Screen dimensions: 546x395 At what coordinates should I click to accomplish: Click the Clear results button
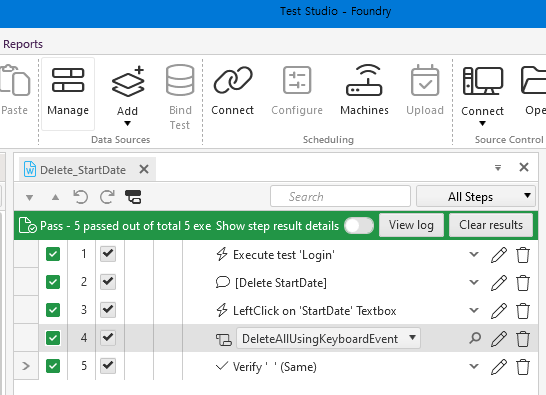coord(491,225)
